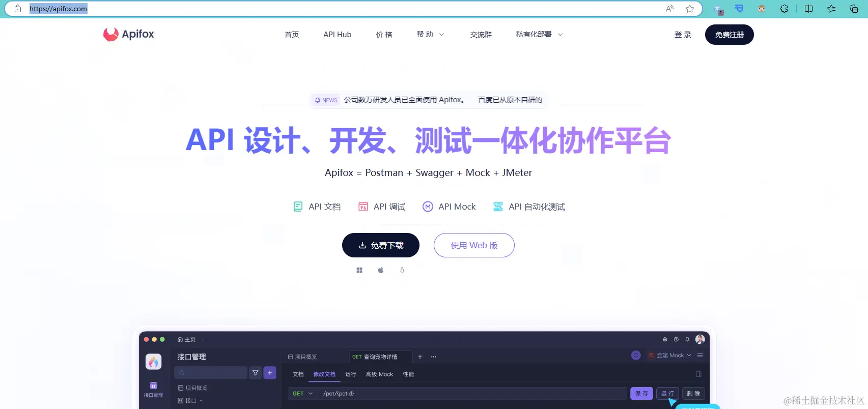
Task: Open the 首页 nav item
Action: [x=292, y=35]
